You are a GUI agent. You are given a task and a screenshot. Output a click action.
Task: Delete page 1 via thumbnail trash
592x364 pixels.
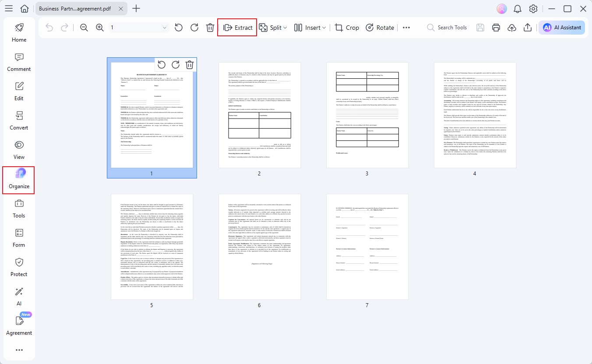tap(190, 65)
